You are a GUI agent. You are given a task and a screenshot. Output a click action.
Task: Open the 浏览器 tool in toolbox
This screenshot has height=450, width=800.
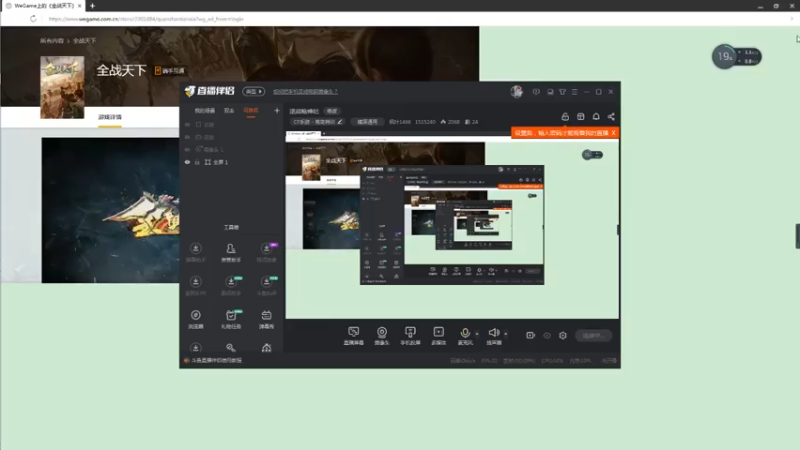tap(195, 319)
